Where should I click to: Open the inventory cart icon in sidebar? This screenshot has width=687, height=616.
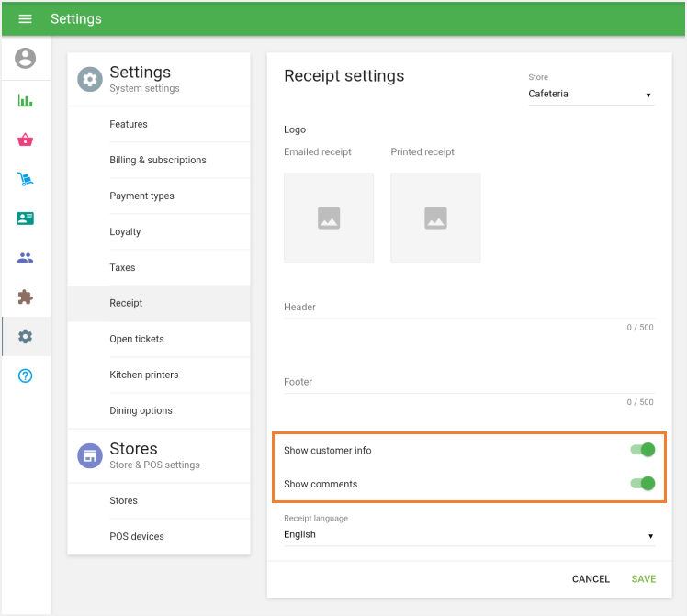click(x=25, y=179)
